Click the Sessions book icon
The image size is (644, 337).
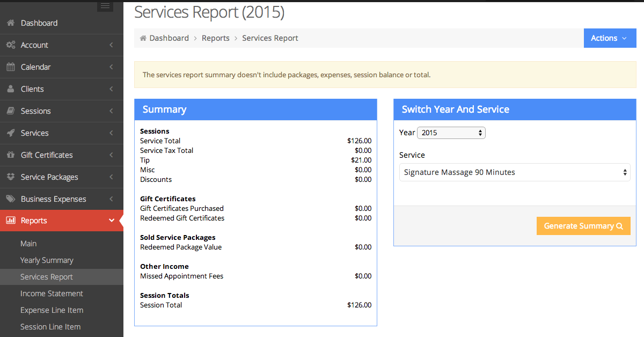tap(10, 111)
